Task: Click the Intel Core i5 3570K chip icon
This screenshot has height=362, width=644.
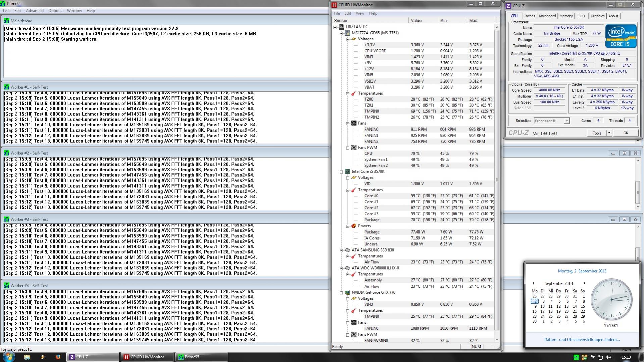Action: [x=347, y=171]
